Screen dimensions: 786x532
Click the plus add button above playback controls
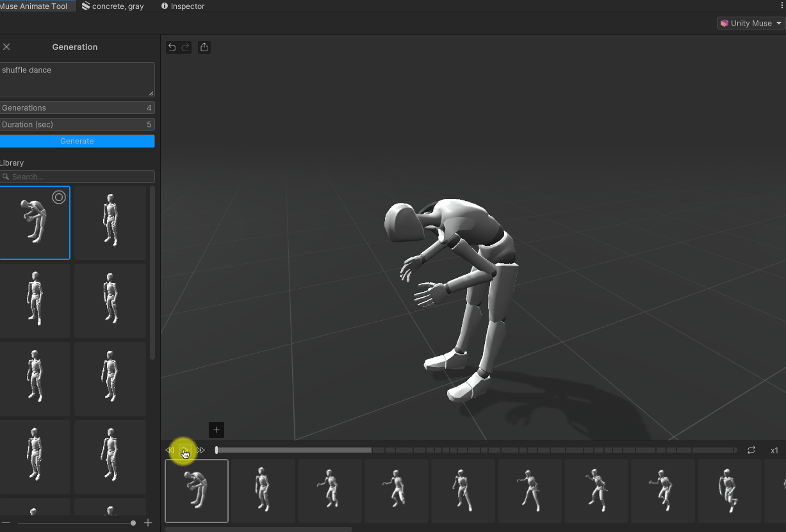217,430
